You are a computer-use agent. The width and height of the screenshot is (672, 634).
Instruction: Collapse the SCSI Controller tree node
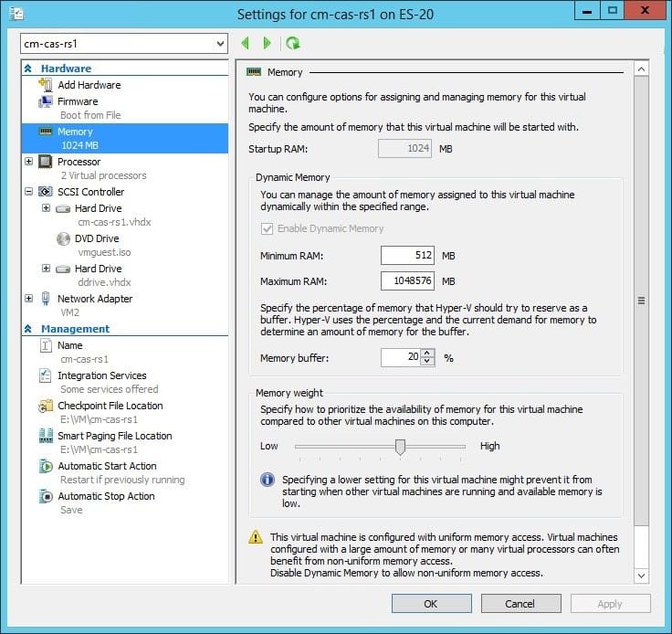click(28, 191)
